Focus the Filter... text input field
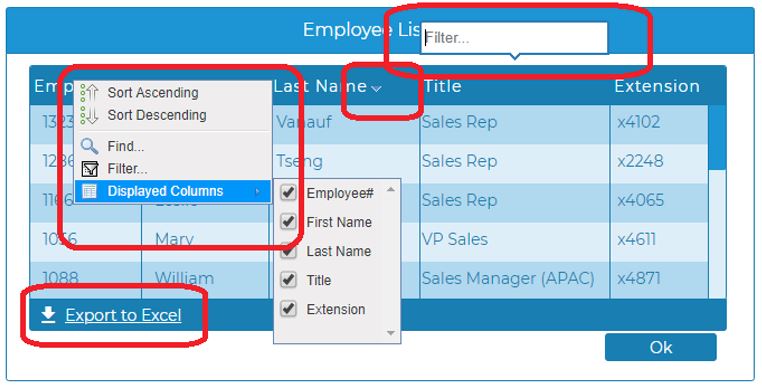The height and width of the screenshot is (387, 762). point(514,38)
